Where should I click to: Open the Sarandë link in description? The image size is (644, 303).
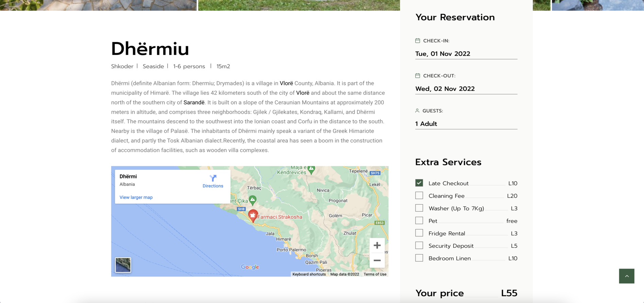(x=194, y=102)
